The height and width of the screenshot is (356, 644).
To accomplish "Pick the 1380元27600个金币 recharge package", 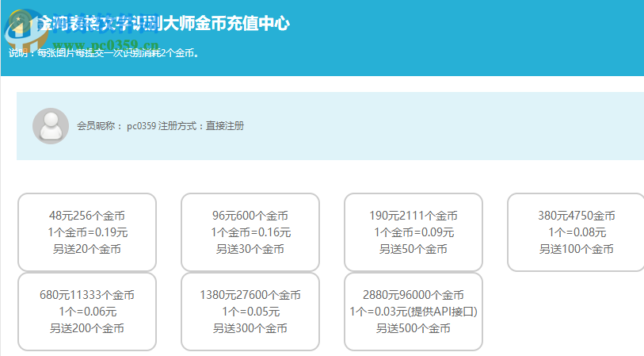I will click(250, 312).
